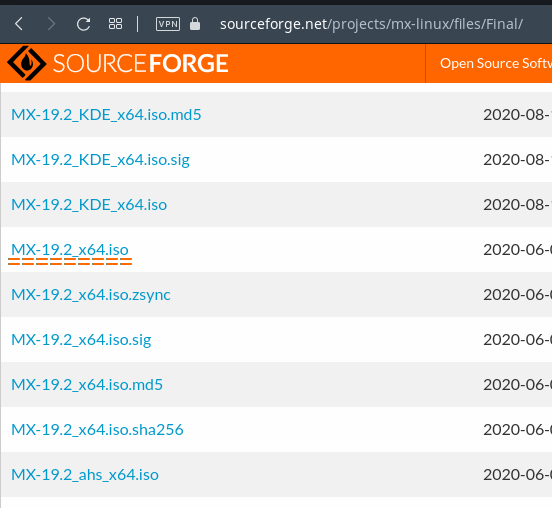
Task: Click the date in the MX-19.2_KDE_x64.iso.md5 row
Action: pos(518,115)
